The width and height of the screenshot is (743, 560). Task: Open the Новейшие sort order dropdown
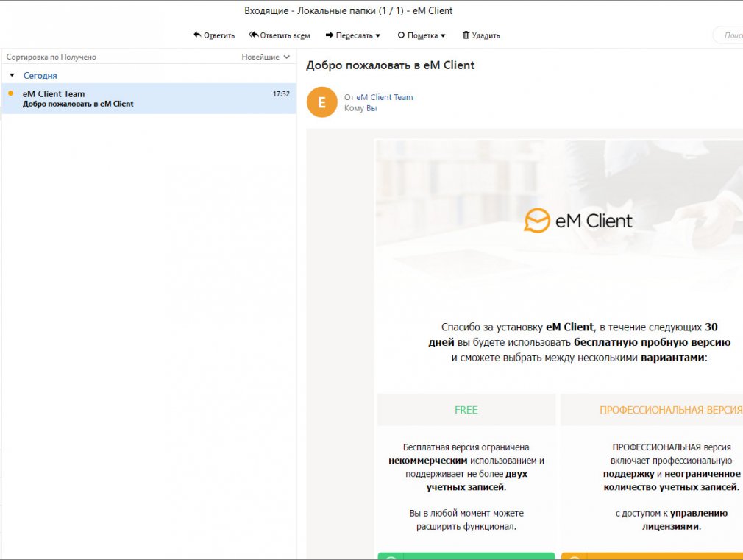tap(266, 57)
